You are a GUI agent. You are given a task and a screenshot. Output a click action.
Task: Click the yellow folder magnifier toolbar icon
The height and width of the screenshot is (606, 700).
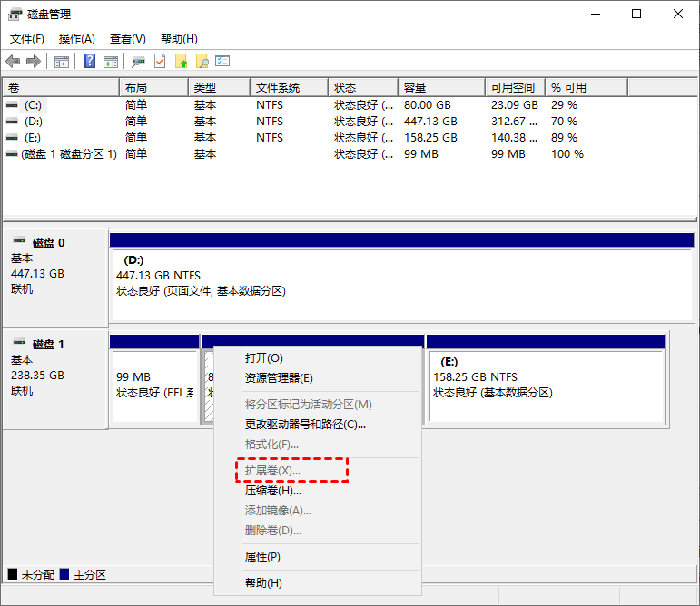click(x=202, y=61)
